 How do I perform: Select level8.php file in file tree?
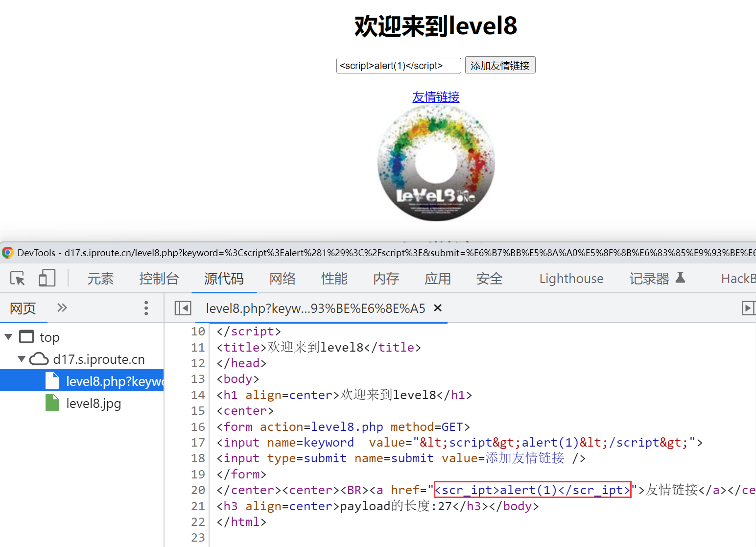114,381
